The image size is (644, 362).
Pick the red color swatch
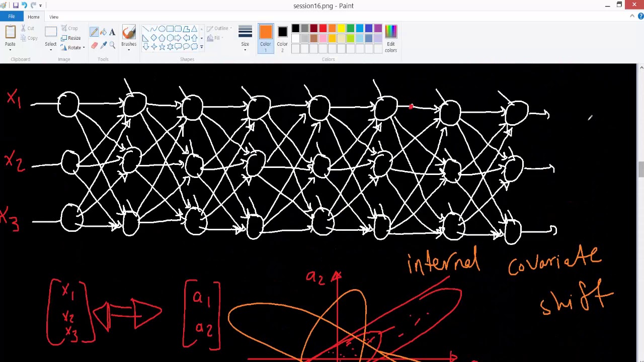(x=323, y=29)
